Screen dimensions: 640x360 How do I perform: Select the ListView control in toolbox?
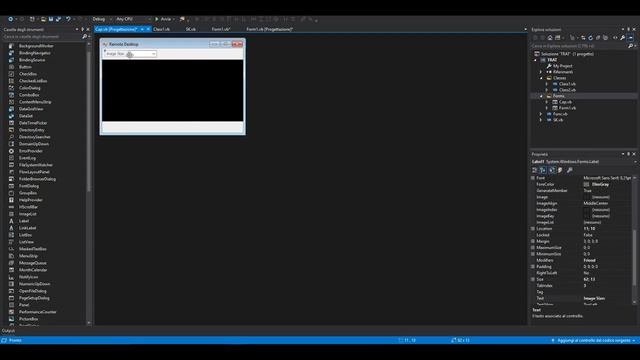(x=26, y=242)
